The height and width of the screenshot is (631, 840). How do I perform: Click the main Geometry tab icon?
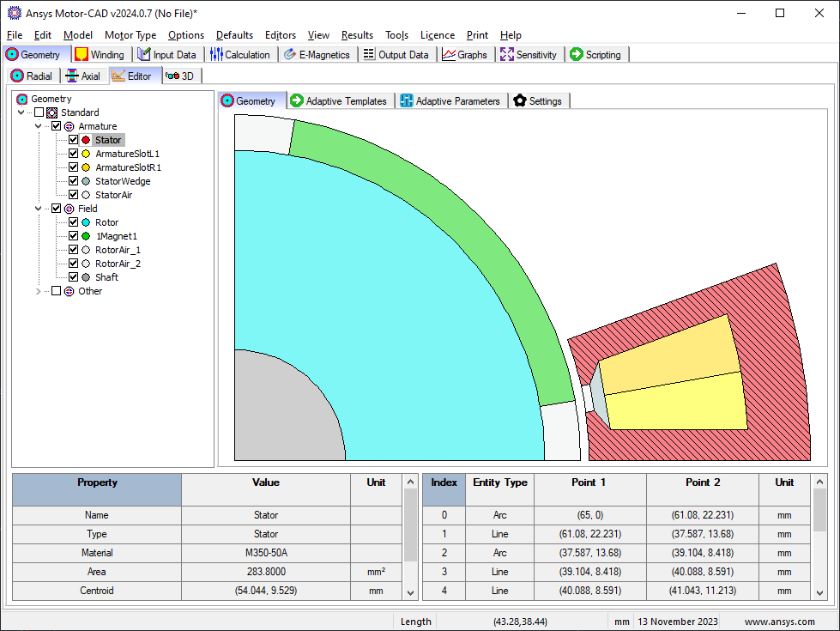12,55
